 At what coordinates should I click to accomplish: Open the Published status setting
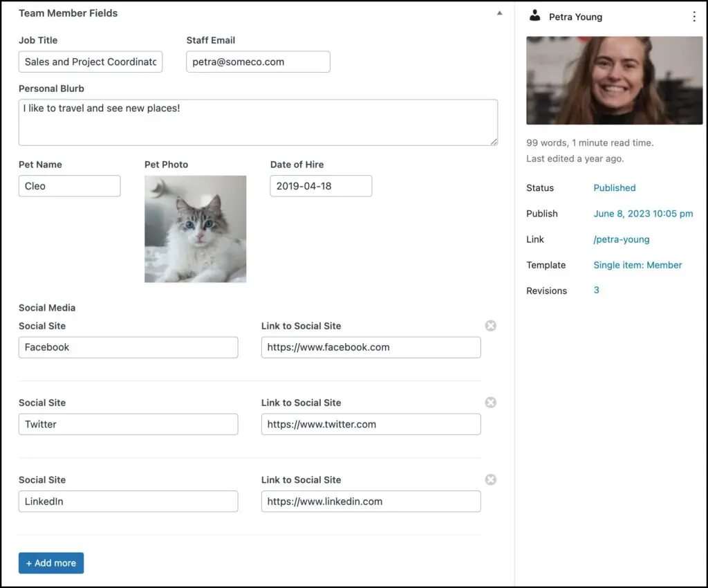(x=614, y=187)
